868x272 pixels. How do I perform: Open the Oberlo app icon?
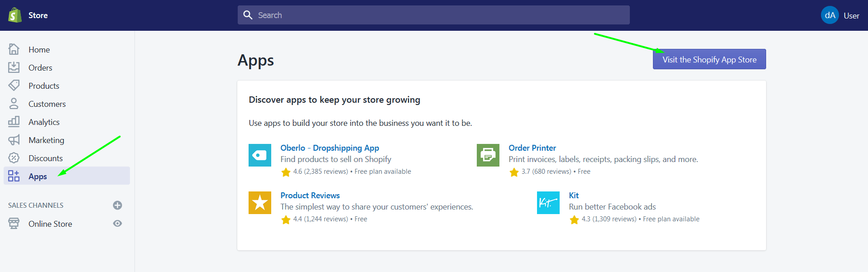[x=259, y=155]
